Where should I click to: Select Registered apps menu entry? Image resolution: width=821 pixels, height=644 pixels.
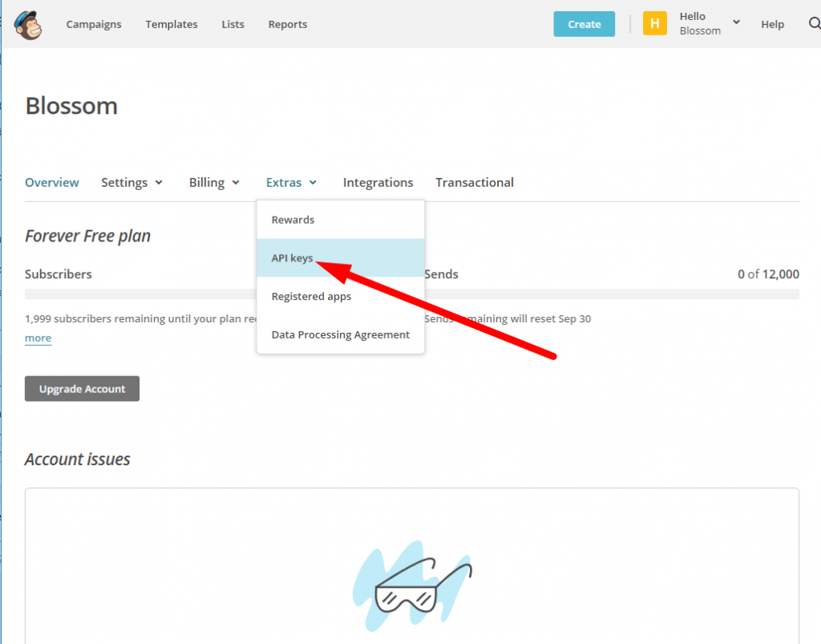(x=340, y=296)
